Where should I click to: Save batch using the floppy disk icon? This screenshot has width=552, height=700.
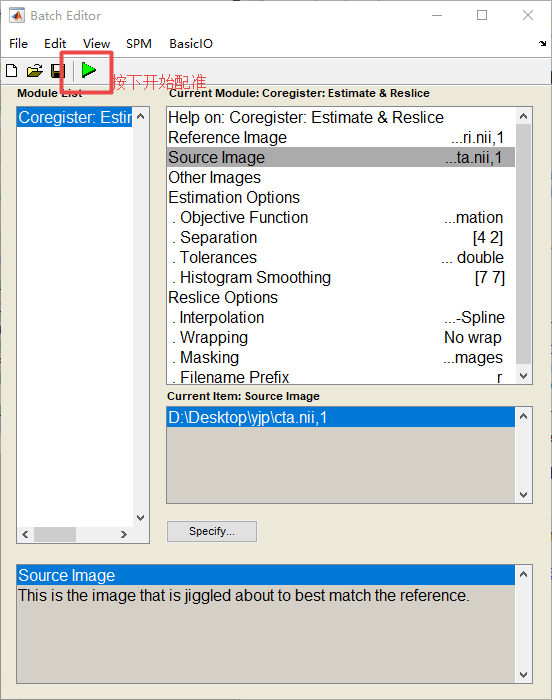tap(58, 71)
